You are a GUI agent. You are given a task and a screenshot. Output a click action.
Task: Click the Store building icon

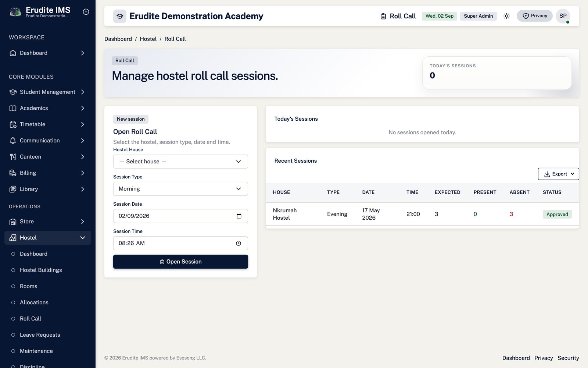coord(13,222)
